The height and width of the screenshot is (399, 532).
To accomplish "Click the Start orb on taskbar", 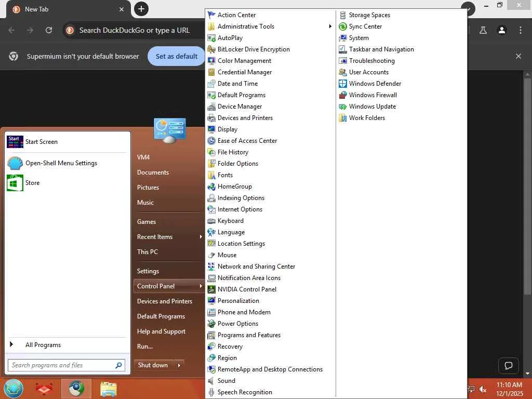I will [x=13, y=389].
